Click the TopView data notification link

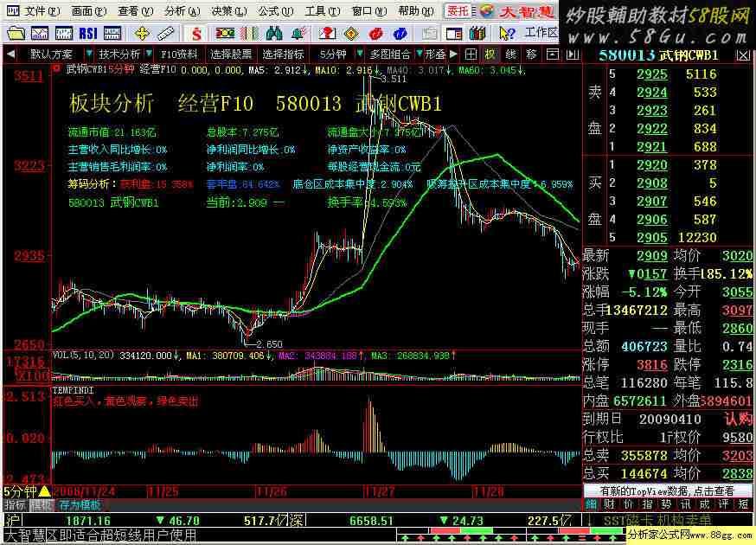tap(667, 491)
